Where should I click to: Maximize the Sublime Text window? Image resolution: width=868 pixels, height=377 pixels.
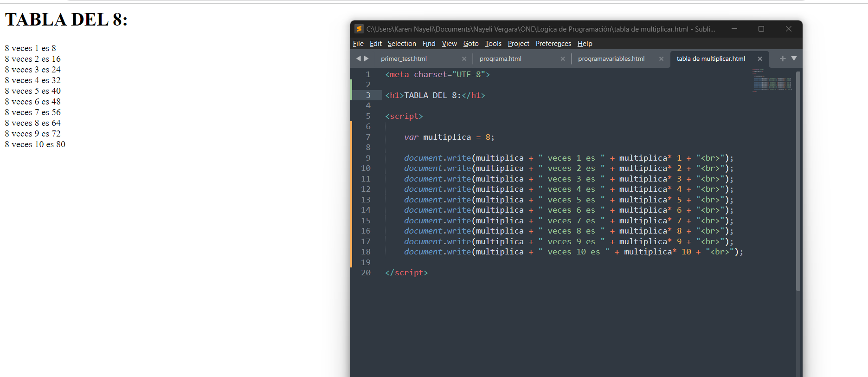tap(761, 29)
